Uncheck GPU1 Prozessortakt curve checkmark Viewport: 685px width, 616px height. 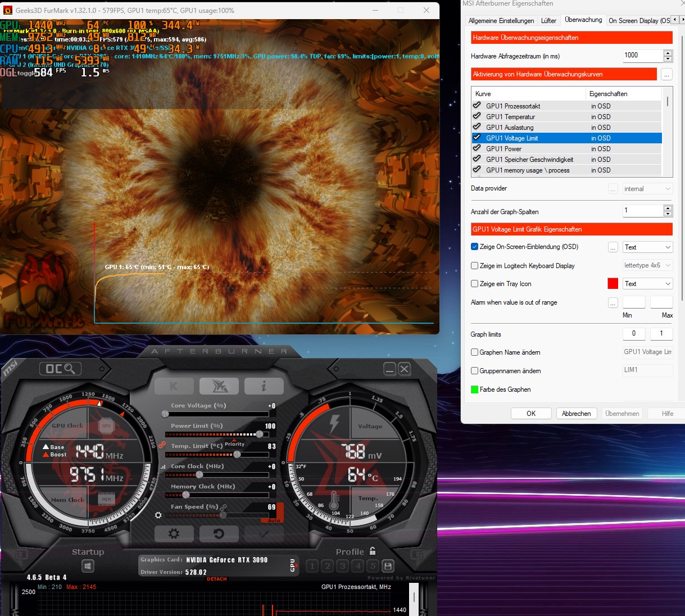pos(477,106)
